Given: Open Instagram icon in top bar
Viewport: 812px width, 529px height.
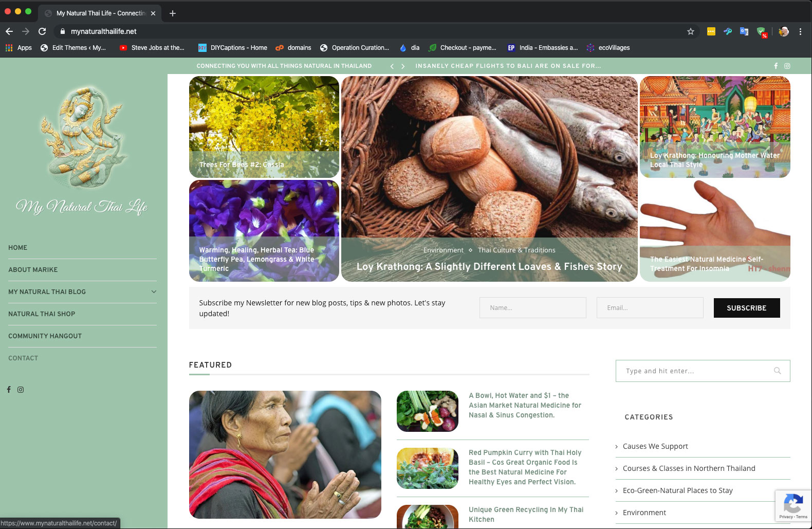Looking at the screenshot, I should [787, 66].
